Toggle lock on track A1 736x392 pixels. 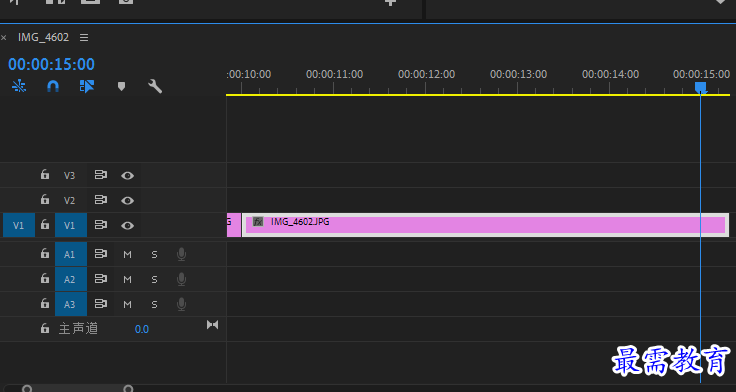tap(45, 254)
